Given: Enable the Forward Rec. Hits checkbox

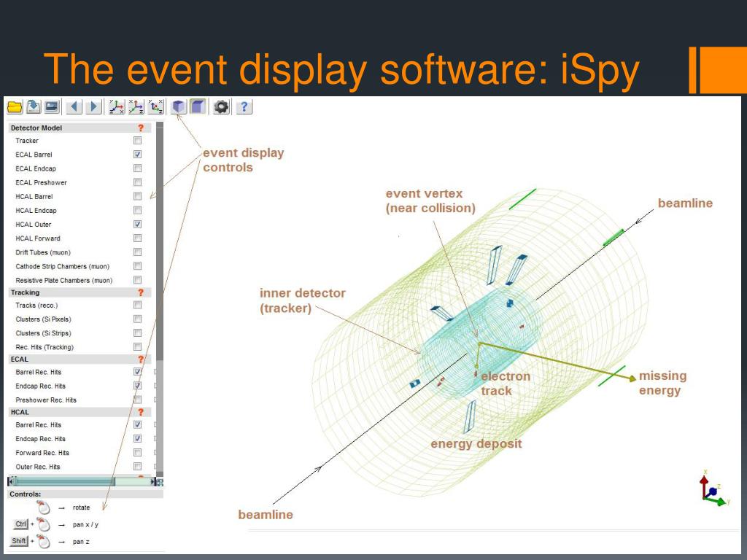Looking at the screenshot, I should 137,452.
